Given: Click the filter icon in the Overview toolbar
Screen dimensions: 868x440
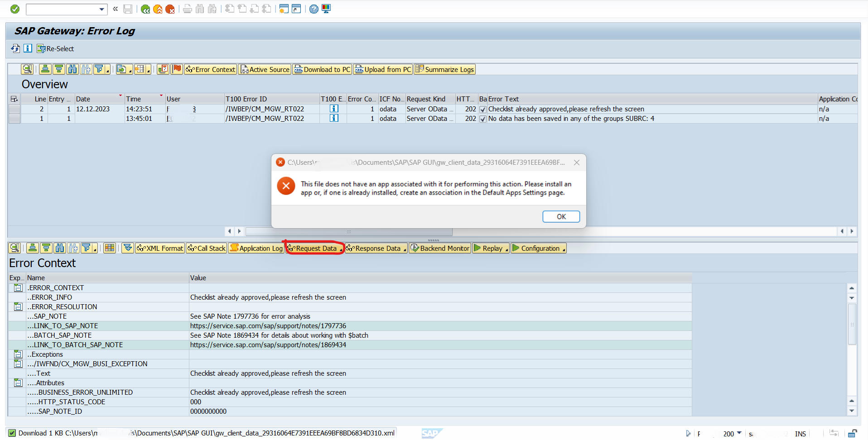Looking at the screenshot, I should click(101, 69).
